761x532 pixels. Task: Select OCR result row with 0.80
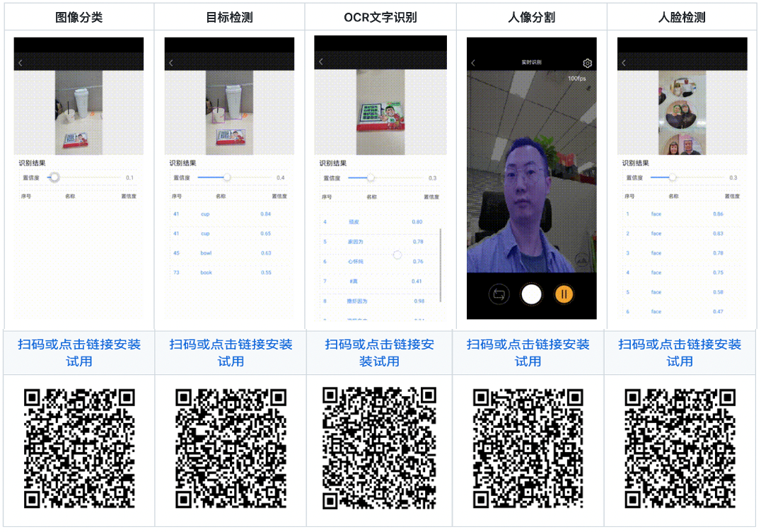tap(379, 222)
